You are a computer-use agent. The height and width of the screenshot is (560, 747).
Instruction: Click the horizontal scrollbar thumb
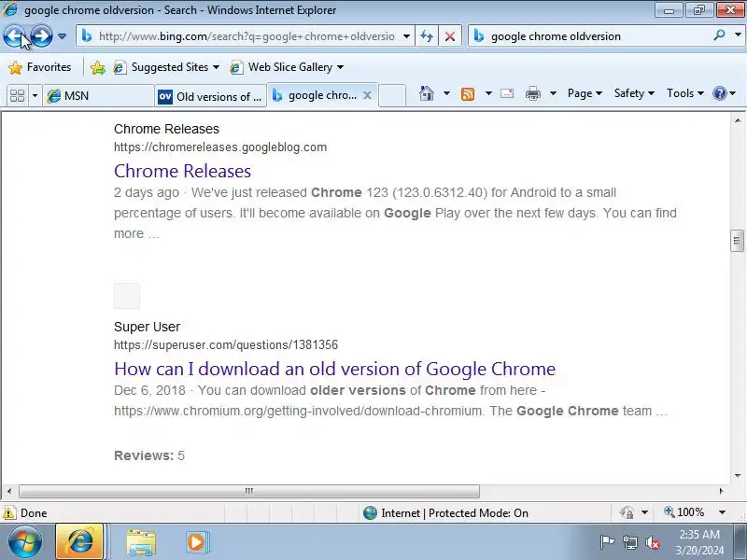(249, 491)
